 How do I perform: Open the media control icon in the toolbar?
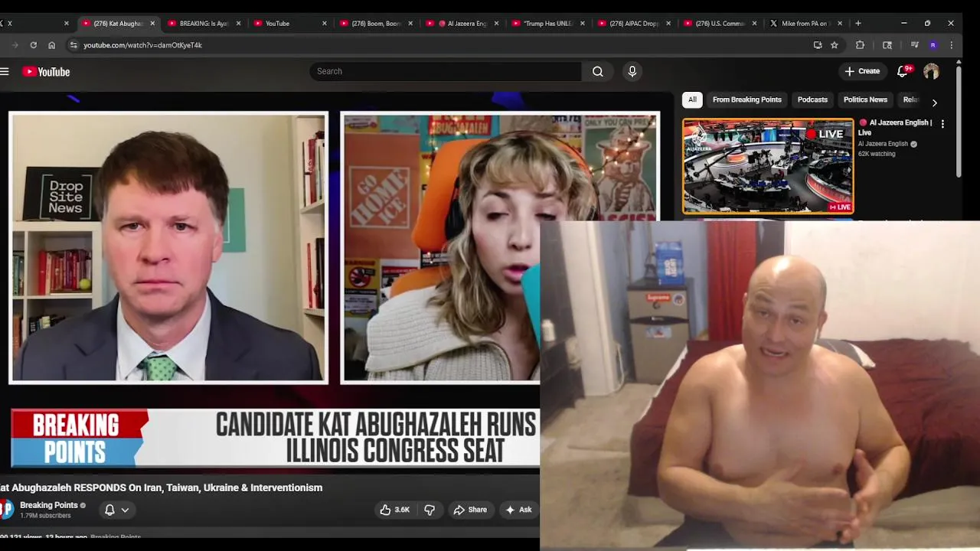(914, 45)
